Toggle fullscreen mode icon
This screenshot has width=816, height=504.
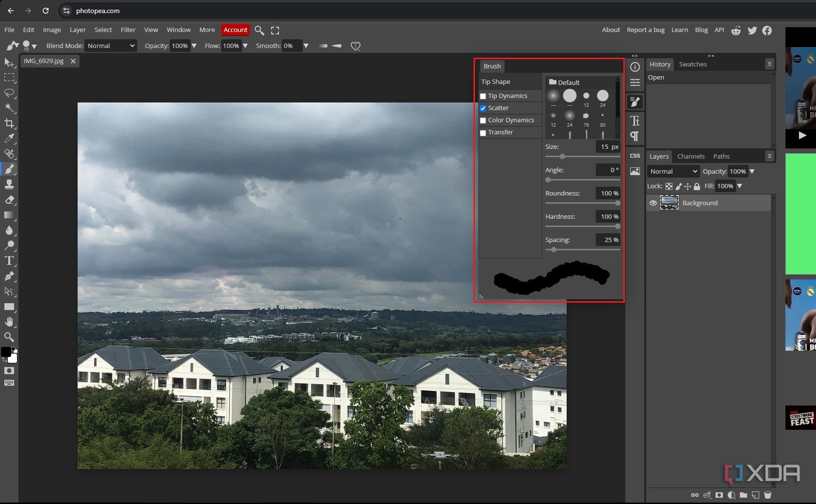(275, 31)
